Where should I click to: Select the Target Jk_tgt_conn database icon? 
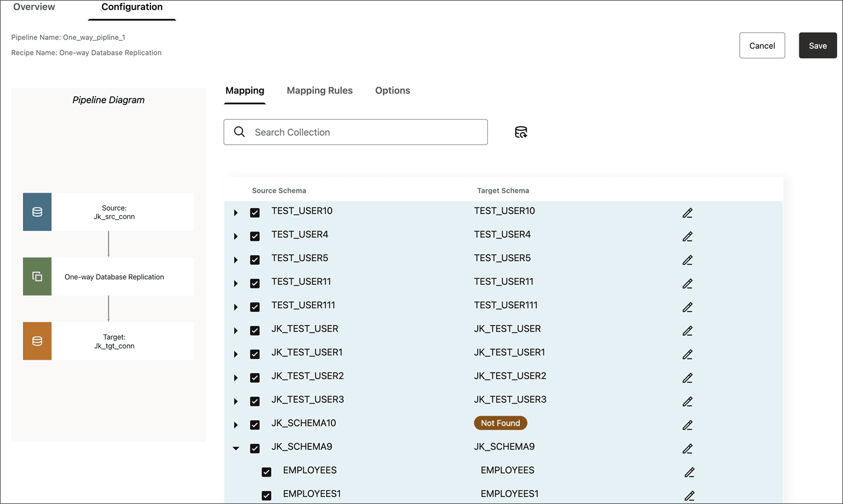[x=37, y=341]
